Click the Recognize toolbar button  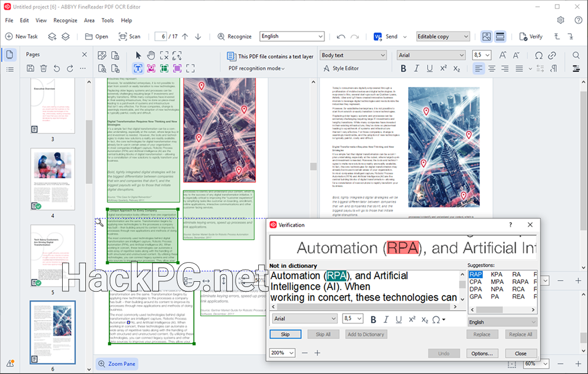point(235,37)
